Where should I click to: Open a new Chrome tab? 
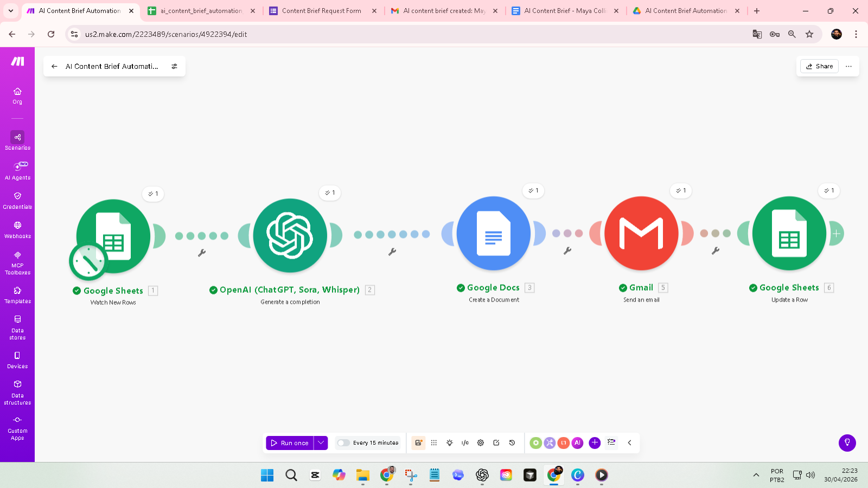coord(757,11)
